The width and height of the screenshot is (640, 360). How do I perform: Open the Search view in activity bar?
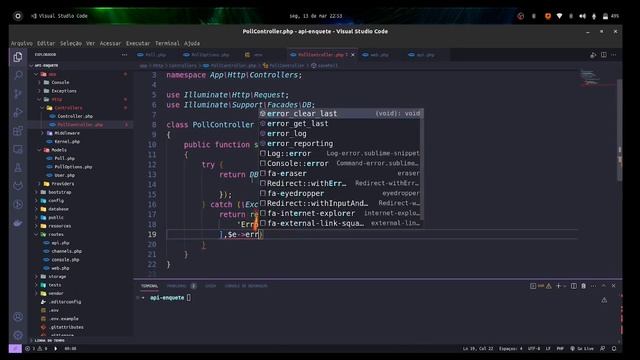pyautogui.click(x=18, y=75)
